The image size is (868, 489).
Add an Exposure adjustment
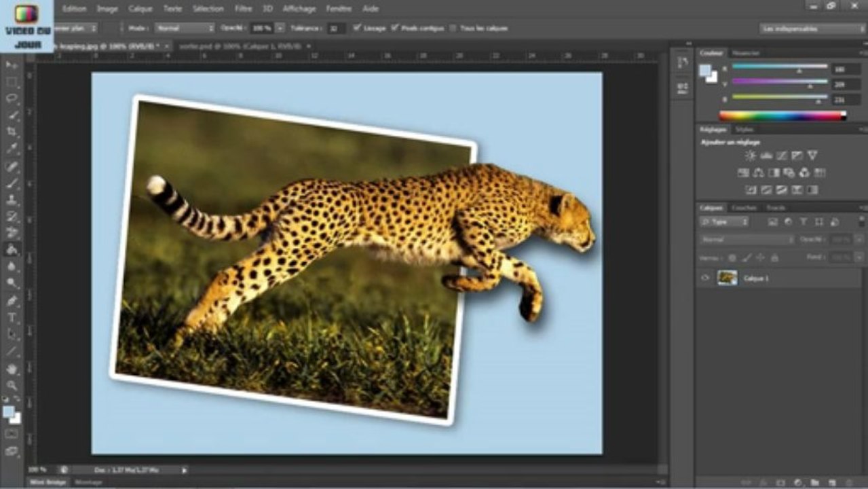click(797, 156)
